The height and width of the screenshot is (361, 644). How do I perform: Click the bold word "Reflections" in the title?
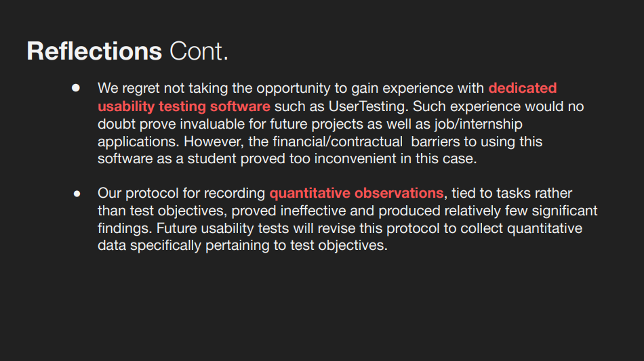click(94, 51)
